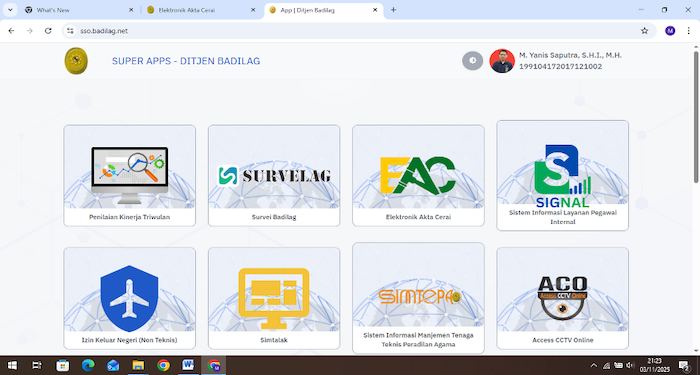The image size is (700, 375).
Task: Open the Windows Start menu
Action: pyautogui.click(x=12, y=366)
